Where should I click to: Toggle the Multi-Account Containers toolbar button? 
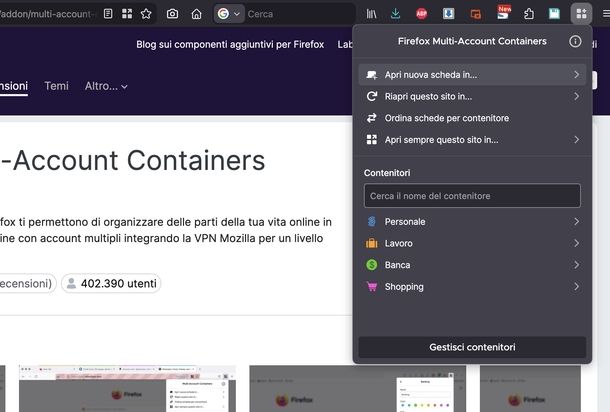[x=582, y=14]
